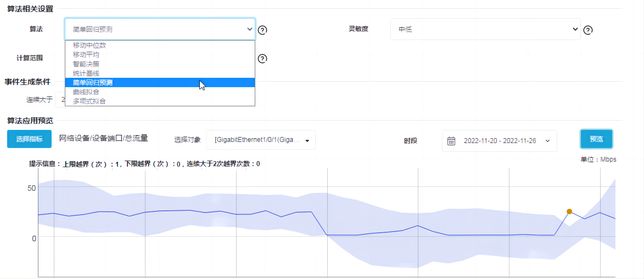
Task: Select the 统计基线 option
Action: point(86,73)
